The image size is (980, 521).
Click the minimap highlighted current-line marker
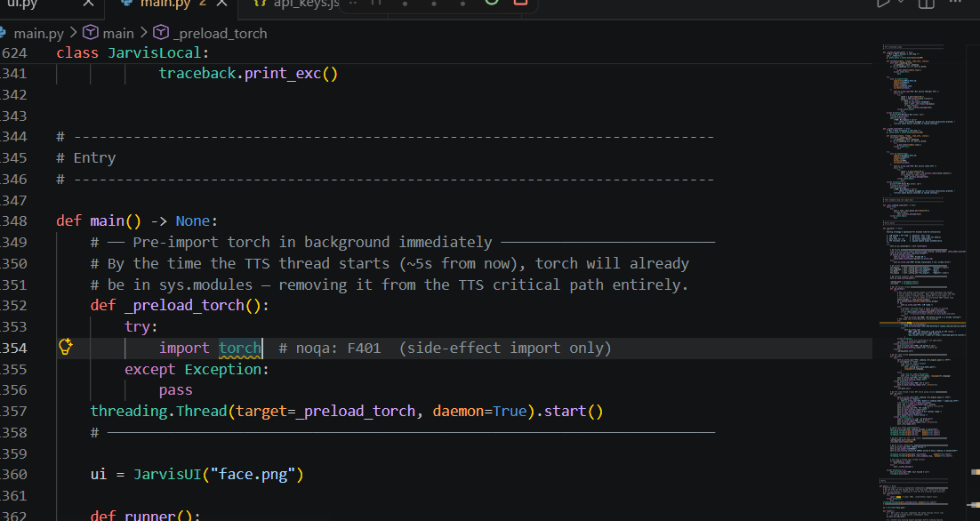(922, 323)
